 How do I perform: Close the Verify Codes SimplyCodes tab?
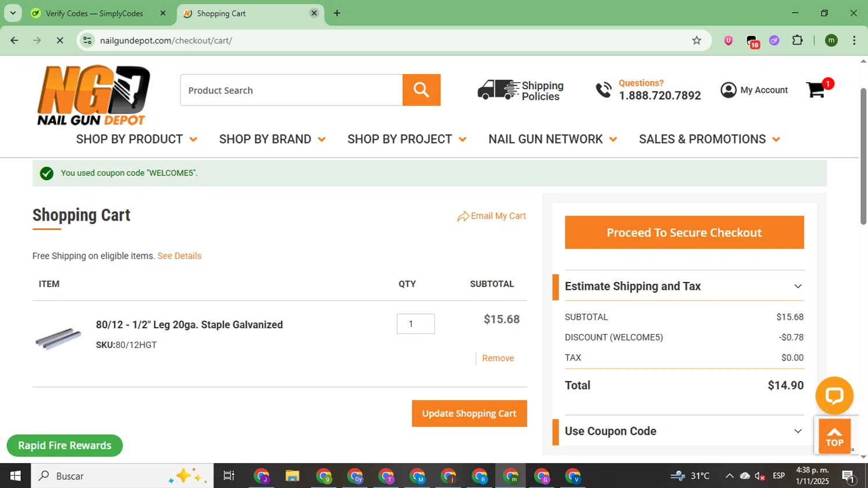click(x=163, y=13)
